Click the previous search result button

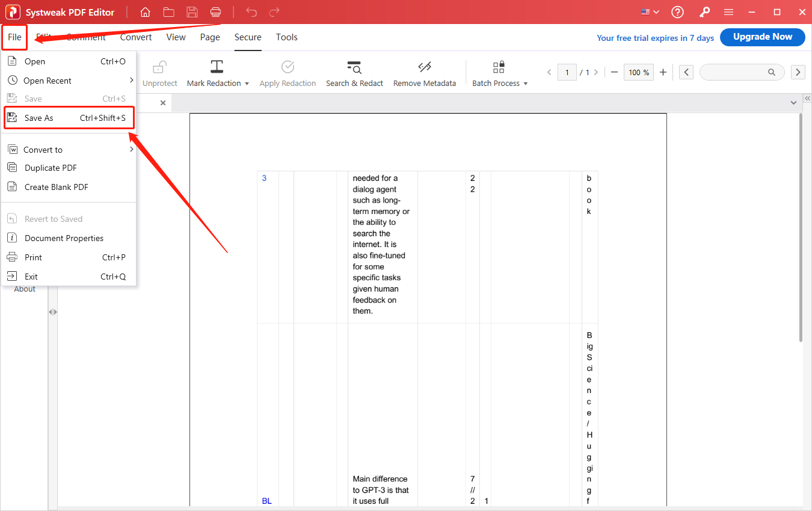tap(686, 72)
